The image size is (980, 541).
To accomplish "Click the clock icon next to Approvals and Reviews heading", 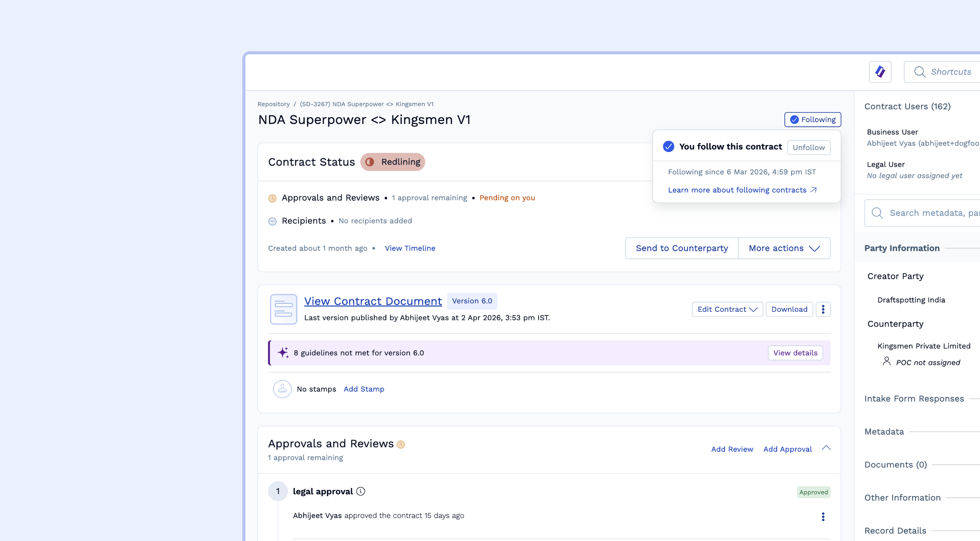I will (x=401, y=444).
